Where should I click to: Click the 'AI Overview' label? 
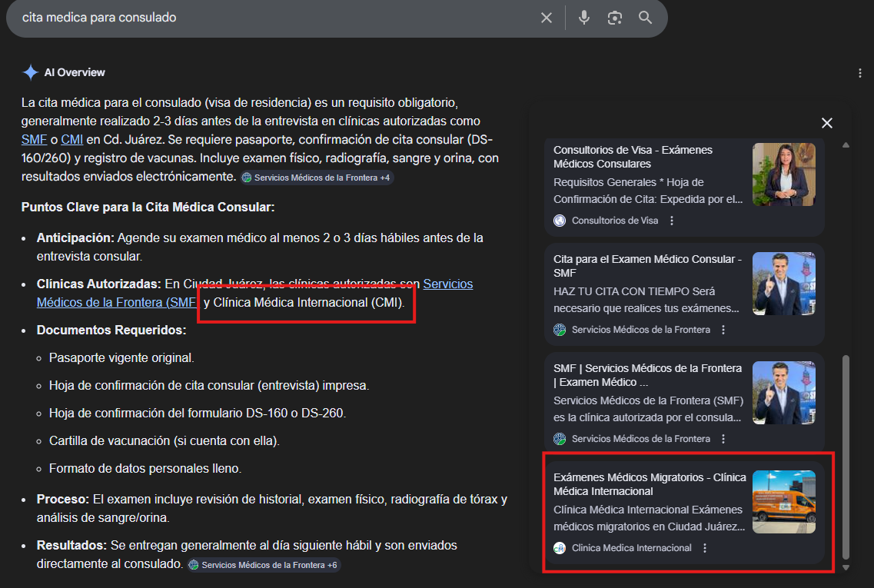coord(75,72)
